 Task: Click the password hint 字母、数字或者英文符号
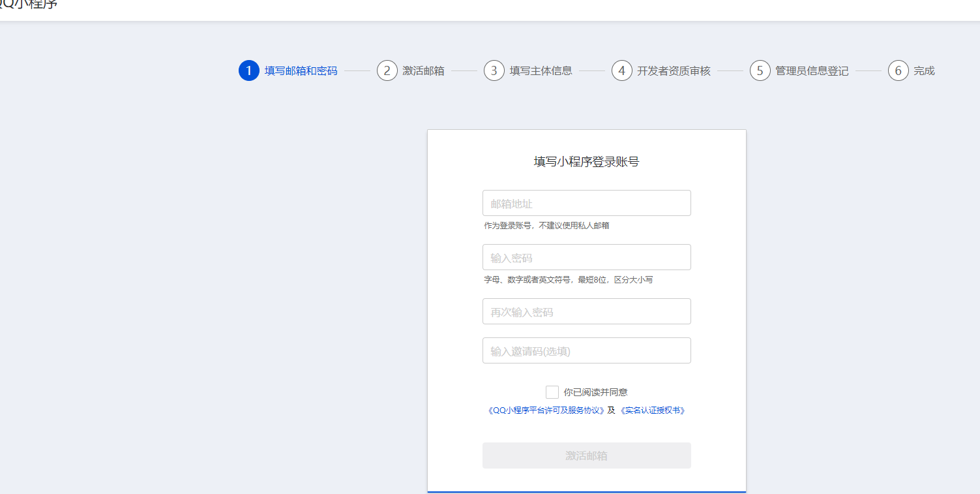pos(568,280)
